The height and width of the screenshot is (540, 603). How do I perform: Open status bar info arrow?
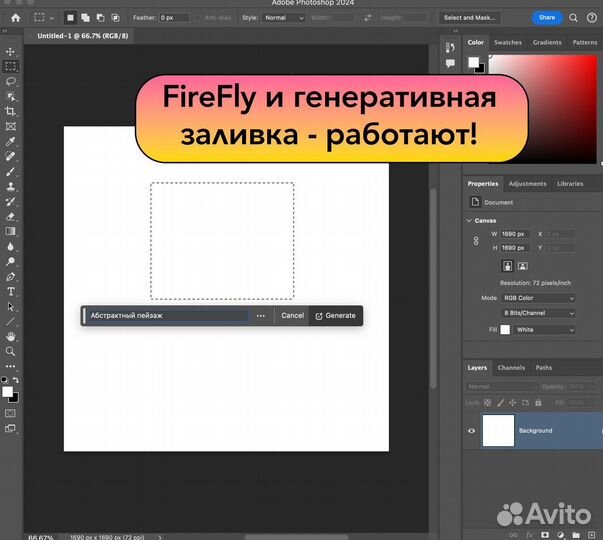[x=160, y=537]
